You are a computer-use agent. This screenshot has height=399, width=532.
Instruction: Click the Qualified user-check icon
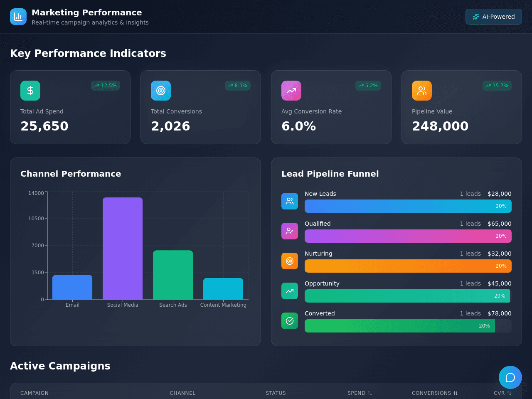290,231
